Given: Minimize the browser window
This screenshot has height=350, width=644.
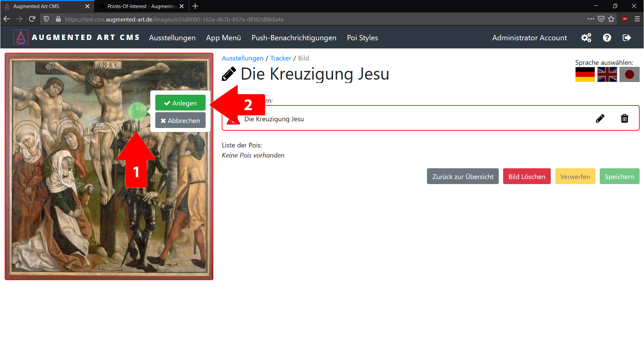Looking at the screenshot, I should tap(596, 6).
